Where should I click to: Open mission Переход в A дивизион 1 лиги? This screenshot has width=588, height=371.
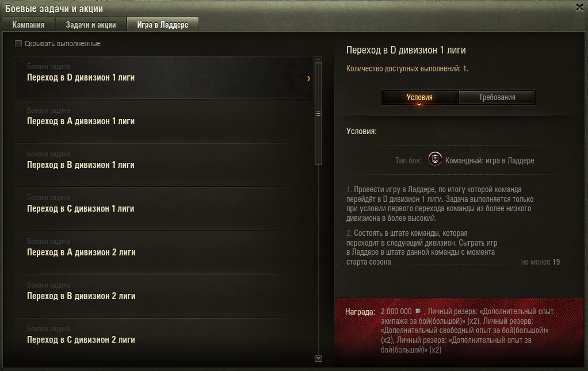point(164,121)
